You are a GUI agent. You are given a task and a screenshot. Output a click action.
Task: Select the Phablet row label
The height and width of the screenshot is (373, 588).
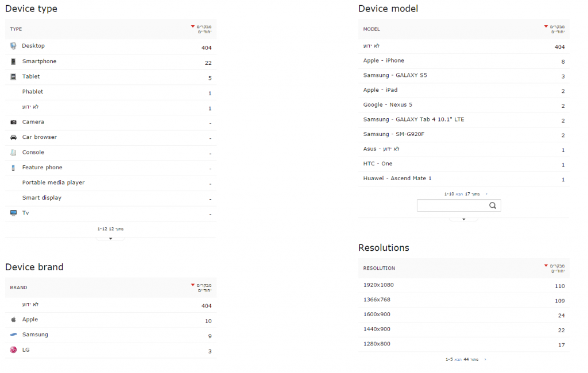[33, 91]
